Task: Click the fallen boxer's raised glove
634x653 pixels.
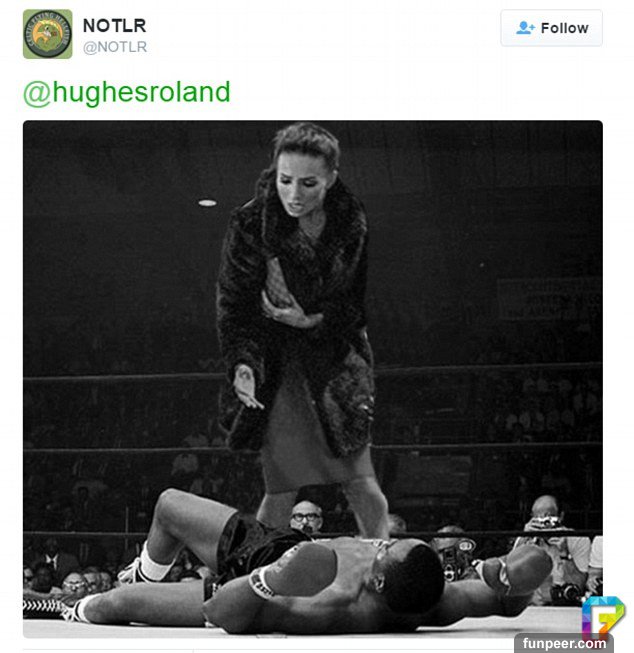Action: tap(297, 570)
